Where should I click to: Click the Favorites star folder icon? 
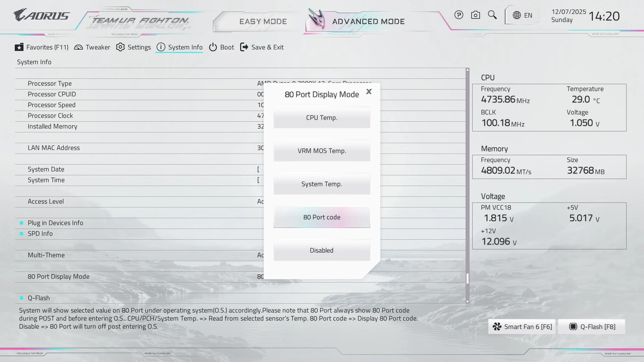point(19,47)
